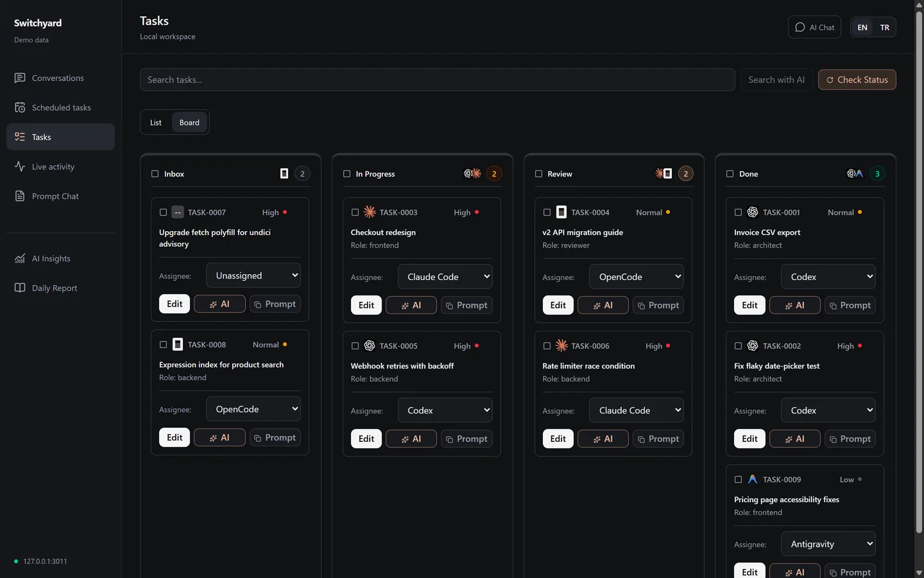Open the assignee dropdown on TASK-0008
The image size is (924, 578).
click(253, 409)
